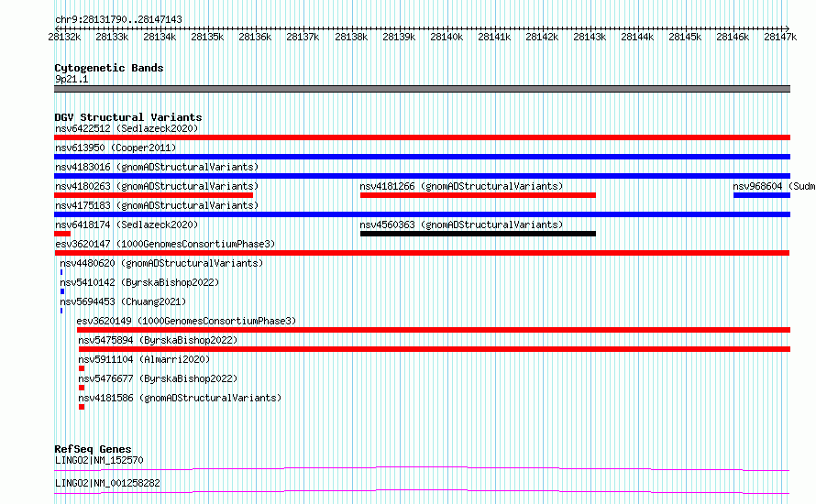Click the nsv613950 (Cooper2011) label
The height and width of the screenshot is (504, 816).
click(116, 148)
